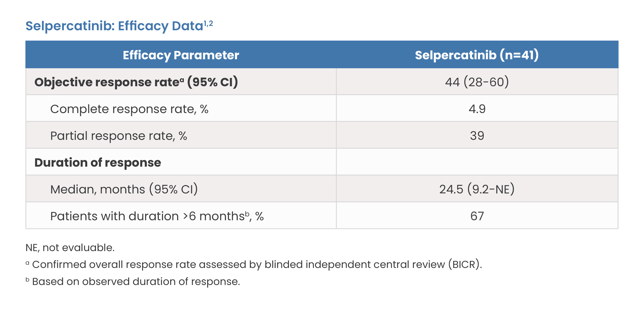Select the Selpercatinib (n=41) column header
The height and width of the screenshot is (313, 644).
(x=477, y=55)
